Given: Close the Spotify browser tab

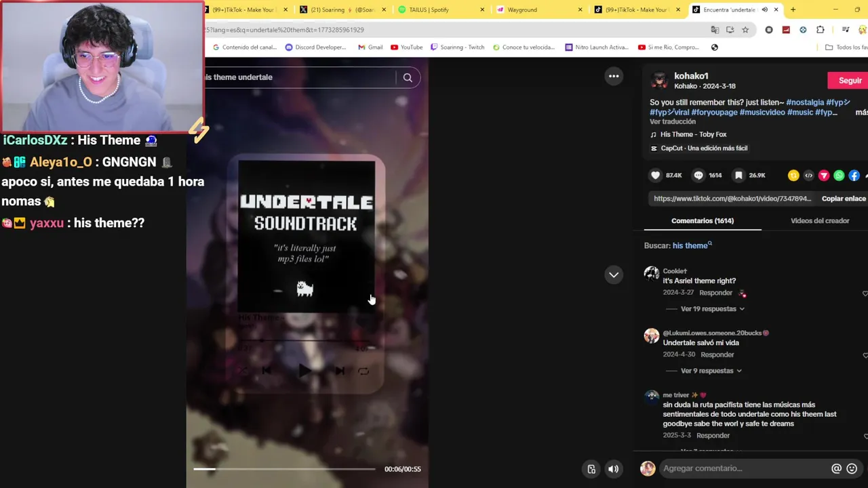Looking at the screenshot, I should click(482, 9).
